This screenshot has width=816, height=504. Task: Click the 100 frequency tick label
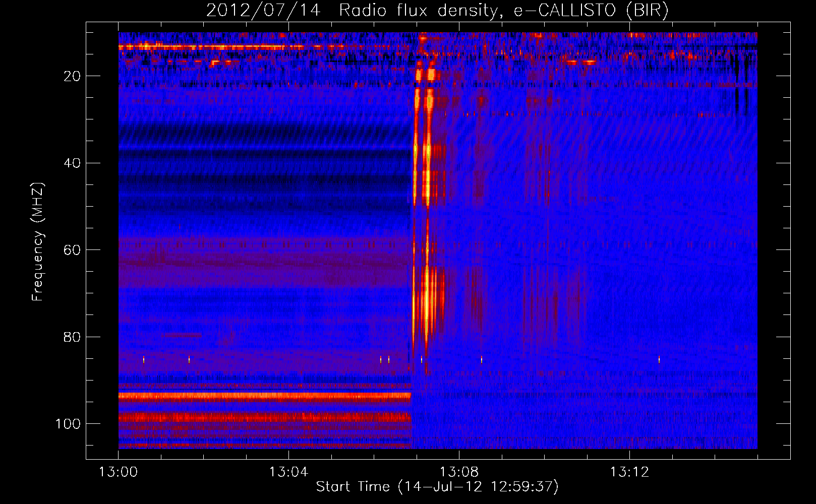pyautogui.click(x=68, y=424)
